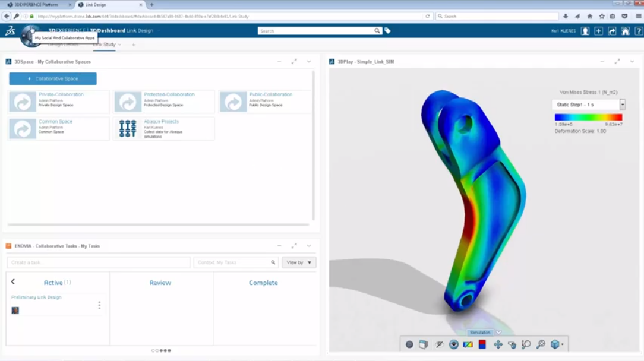
Task: Open the Share arrow icon in header
Action: coord(612,31)
